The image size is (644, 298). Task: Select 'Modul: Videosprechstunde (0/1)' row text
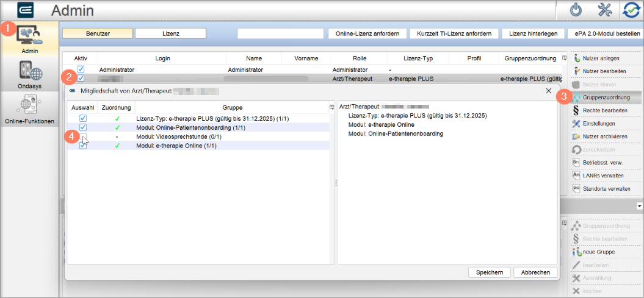(x=179, y=137)
